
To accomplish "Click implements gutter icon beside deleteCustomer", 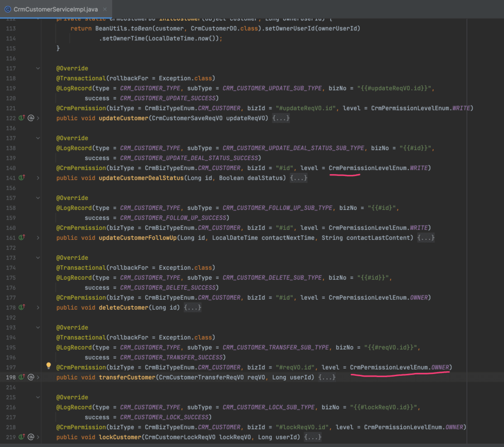I will pos(21,308).
